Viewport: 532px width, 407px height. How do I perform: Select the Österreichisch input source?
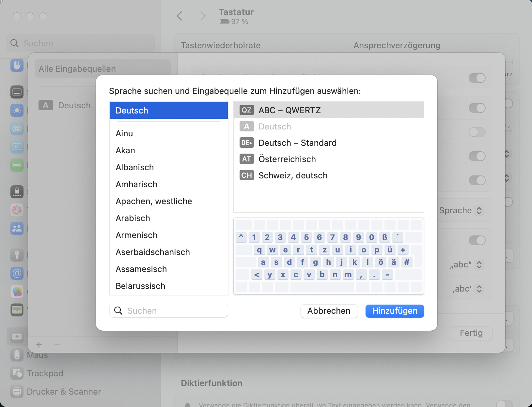click(329, 159)
